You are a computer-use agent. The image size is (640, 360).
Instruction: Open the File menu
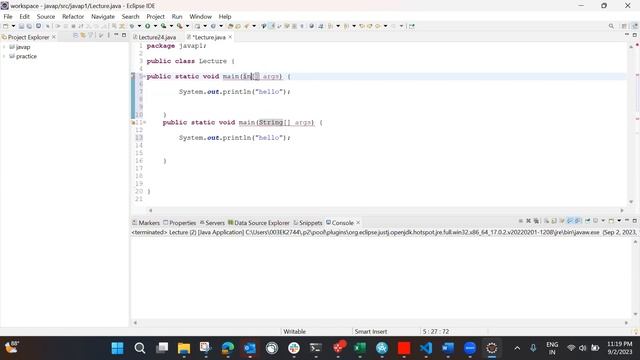pyautogui.click(x=8, y=17)
